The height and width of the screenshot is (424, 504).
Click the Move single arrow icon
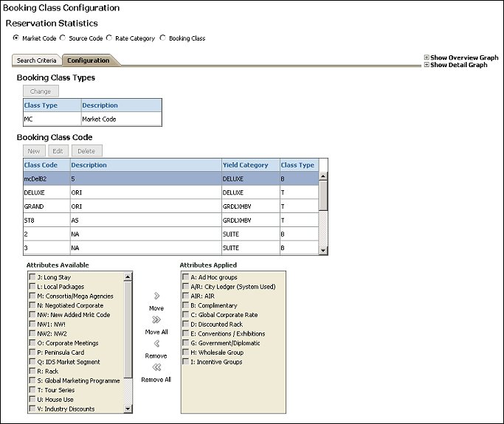pyautogui.click(x=156, y=296)
